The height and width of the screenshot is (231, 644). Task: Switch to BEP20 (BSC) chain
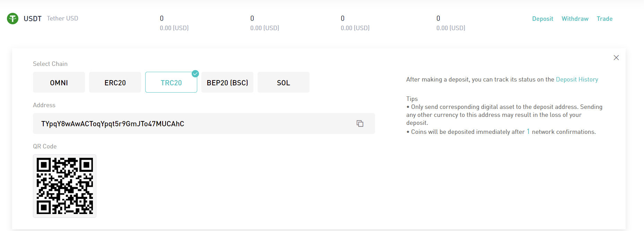point(227,82)
